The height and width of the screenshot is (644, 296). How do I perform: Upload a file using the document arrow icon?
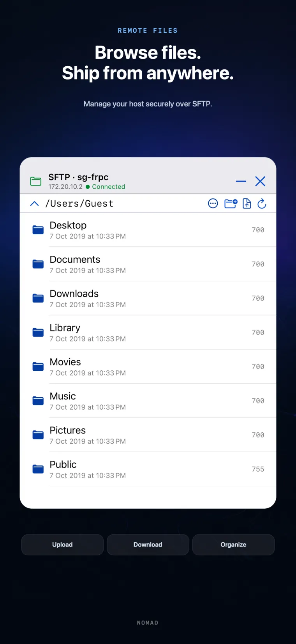coord(247,203)
